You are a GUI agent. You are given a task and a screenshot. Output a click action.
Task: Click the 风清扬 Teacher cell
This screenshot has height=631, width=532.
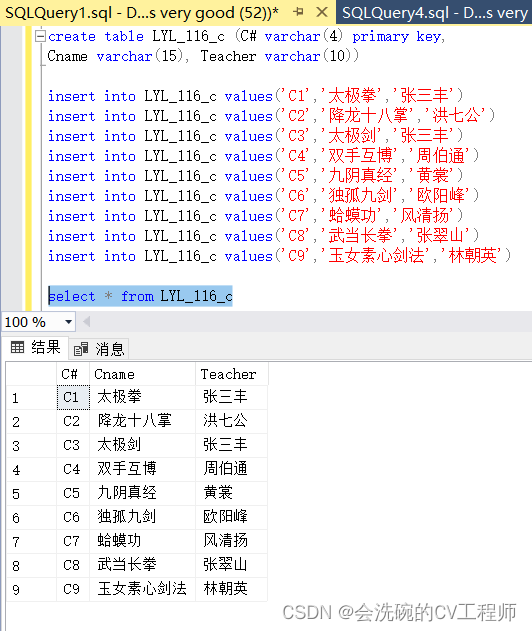click(231, 541)
